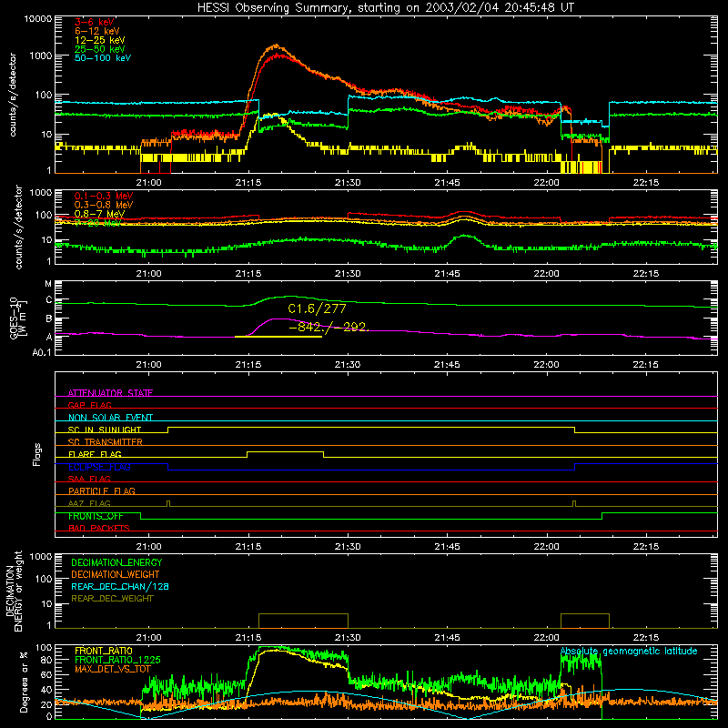Select the red 'GAP_FLAG' label
728x728 pixels.
coord(89,405)
